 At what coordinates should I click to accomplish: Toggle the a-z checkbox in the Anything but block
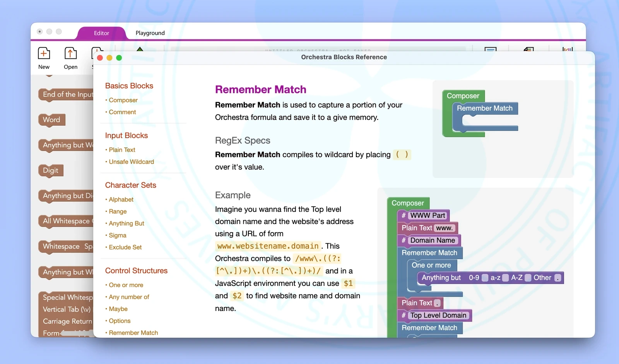pos(505,278)
